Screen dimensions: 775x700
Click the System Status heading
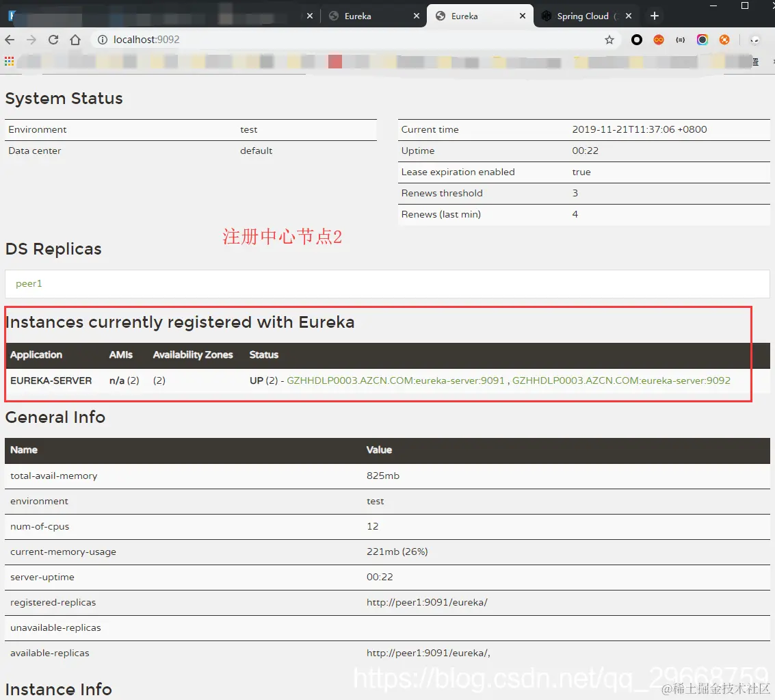coord(64,99)
